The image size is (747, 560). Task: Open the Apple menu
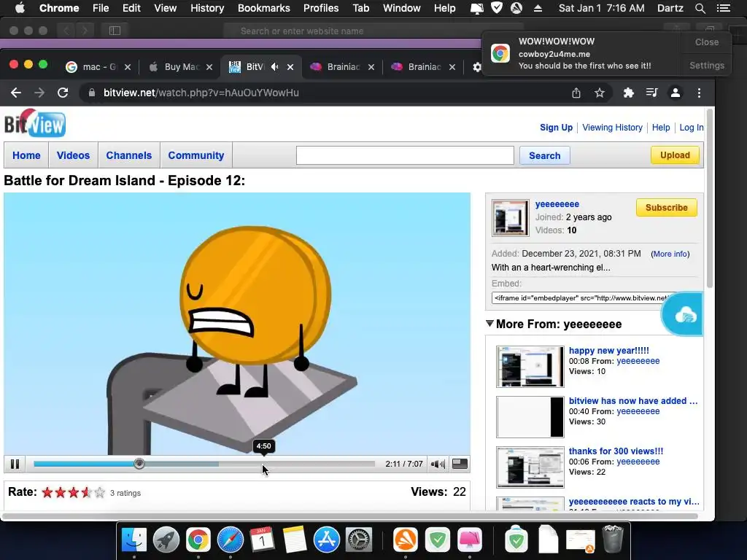coord(20,8)
